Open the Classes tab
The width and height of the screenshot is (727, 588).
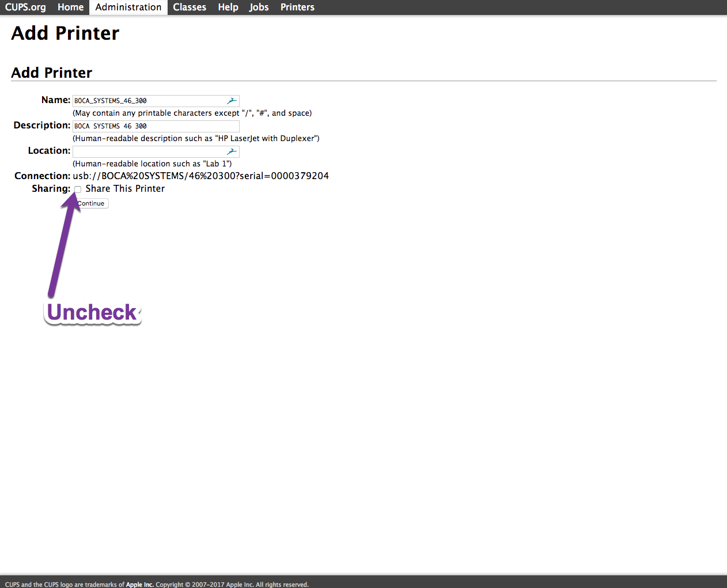pos(190,7)
